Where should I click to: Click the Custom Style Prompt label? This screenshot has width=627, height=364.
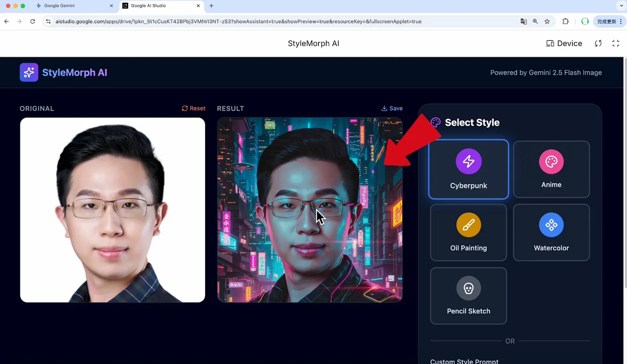pyautogui.click(x=464, y=361)
